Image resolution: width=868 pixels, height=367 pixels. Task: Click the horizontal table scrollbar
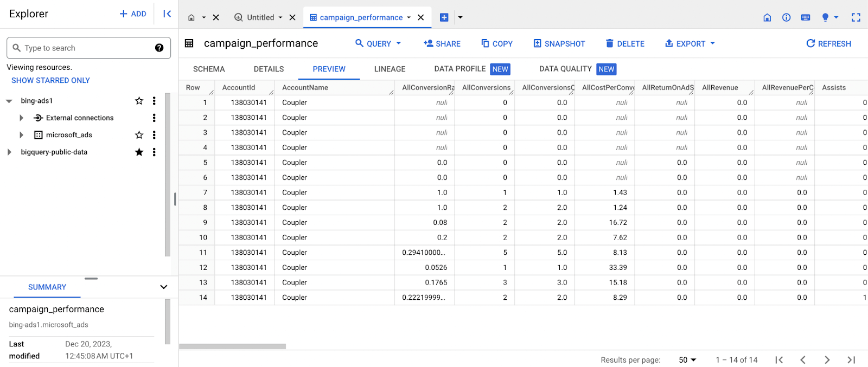[233, 346]
